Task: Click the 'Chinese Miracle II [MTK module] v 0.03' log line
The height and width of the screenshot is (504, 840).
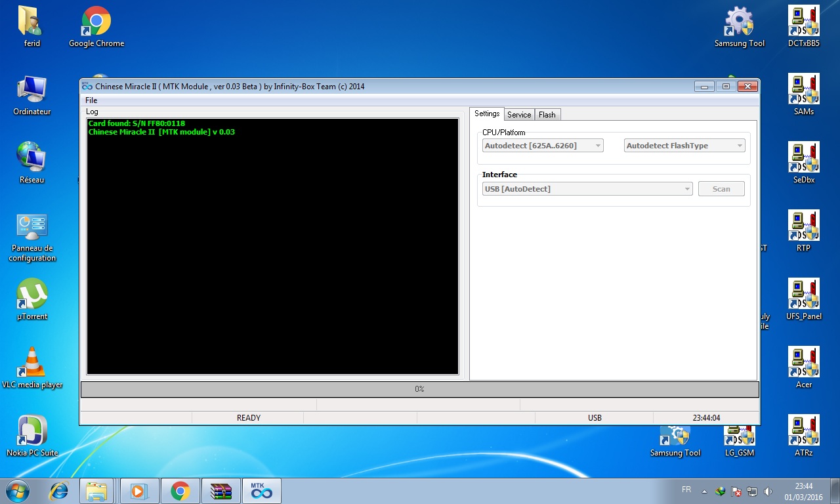Action: click(161, 132)
